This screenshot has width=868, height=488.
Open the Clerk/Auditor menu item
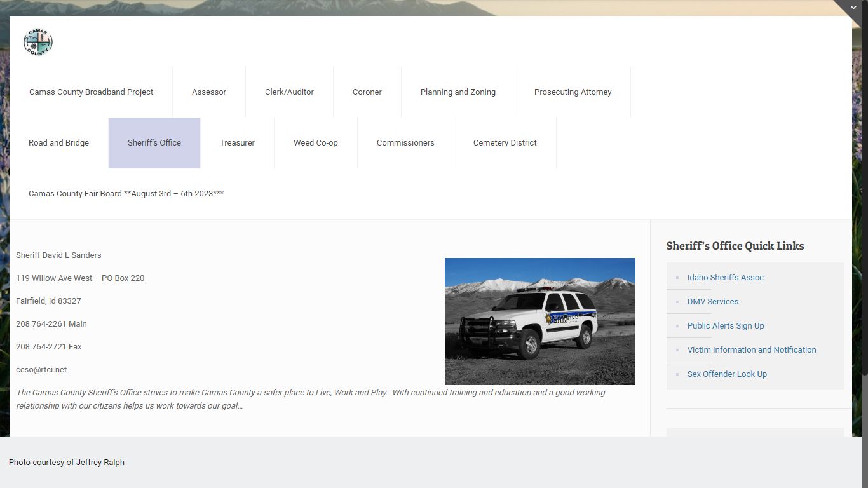click(x=289, y=92)
